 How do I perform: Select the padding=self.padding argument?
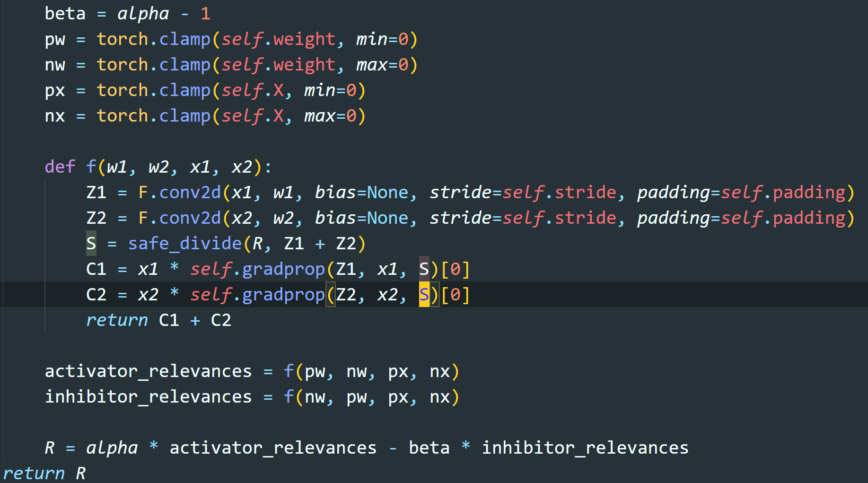pyautogui.click(x=743, y=192)
